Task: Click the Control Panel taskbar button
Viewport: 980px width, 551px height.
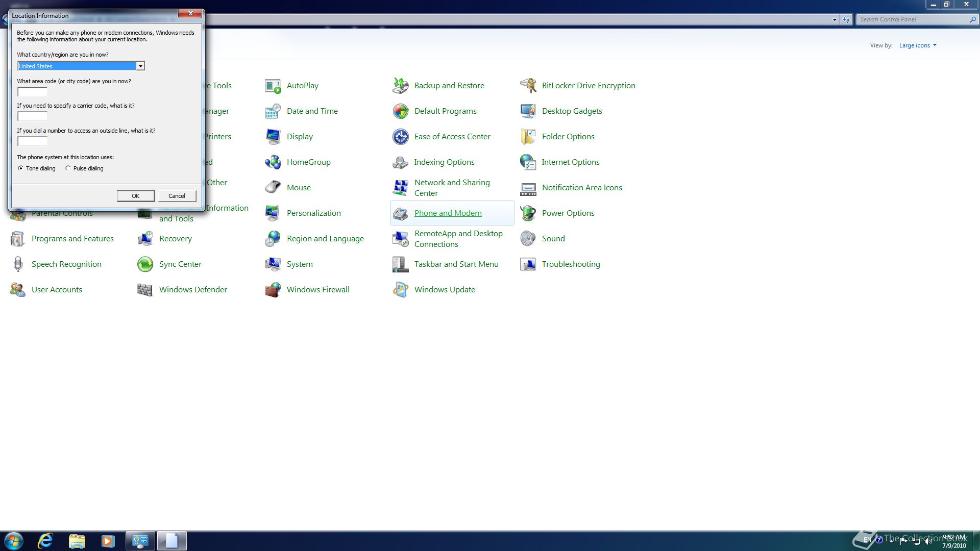Action: (140, 541)
